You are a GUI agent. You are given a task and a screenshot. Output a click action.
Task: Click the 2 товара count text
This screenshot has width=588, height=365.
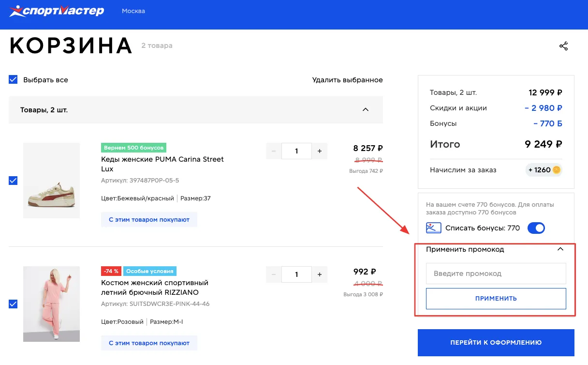pos(157,46)
